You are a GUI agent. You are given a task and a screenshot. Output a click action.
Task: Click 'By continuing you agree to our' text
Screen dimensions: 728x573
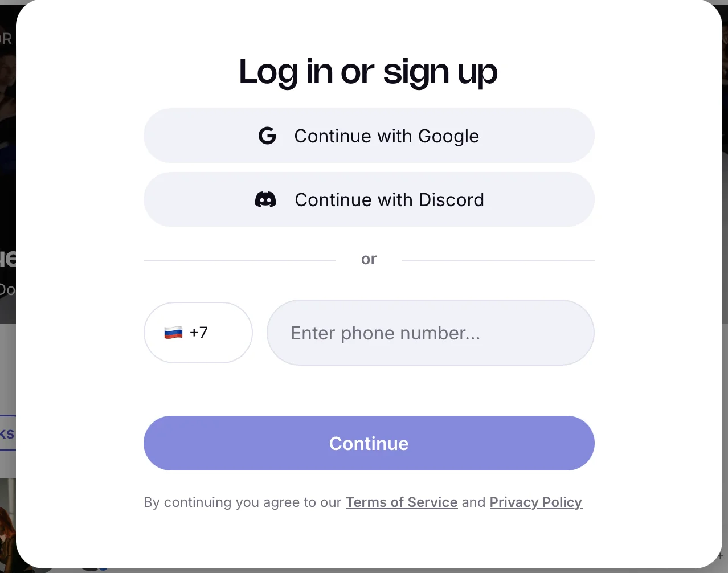click(x=242, y=502)
